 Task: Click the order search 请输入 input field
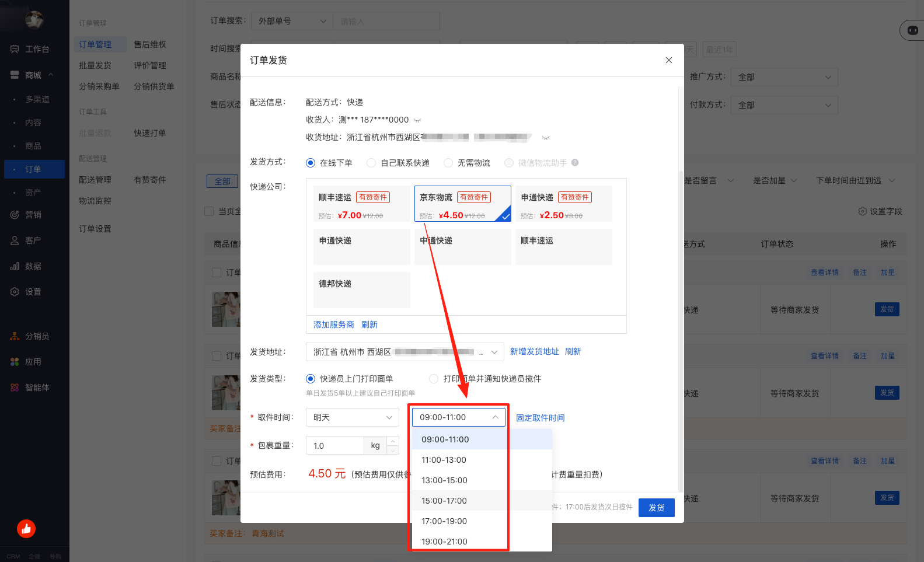[x=386, y=21]
